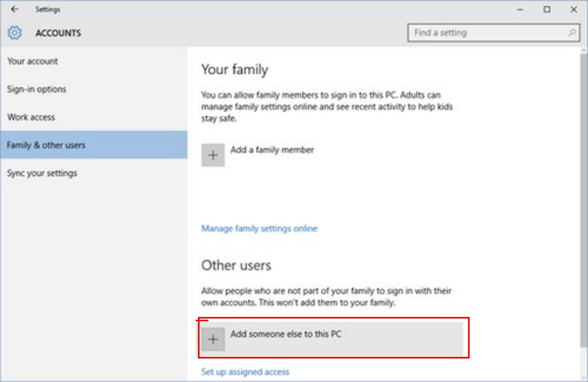Viewport: 588px width, 382px height.
Task: Click Set up assigned access link
Action: (x=245, y=372)
